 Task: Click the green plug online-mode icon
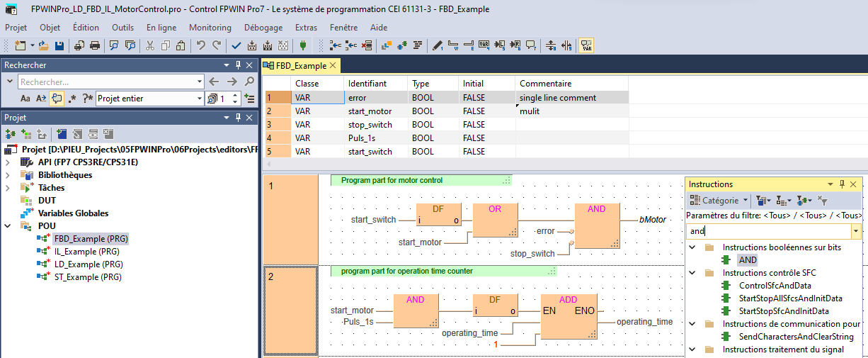tap(303, 46)
